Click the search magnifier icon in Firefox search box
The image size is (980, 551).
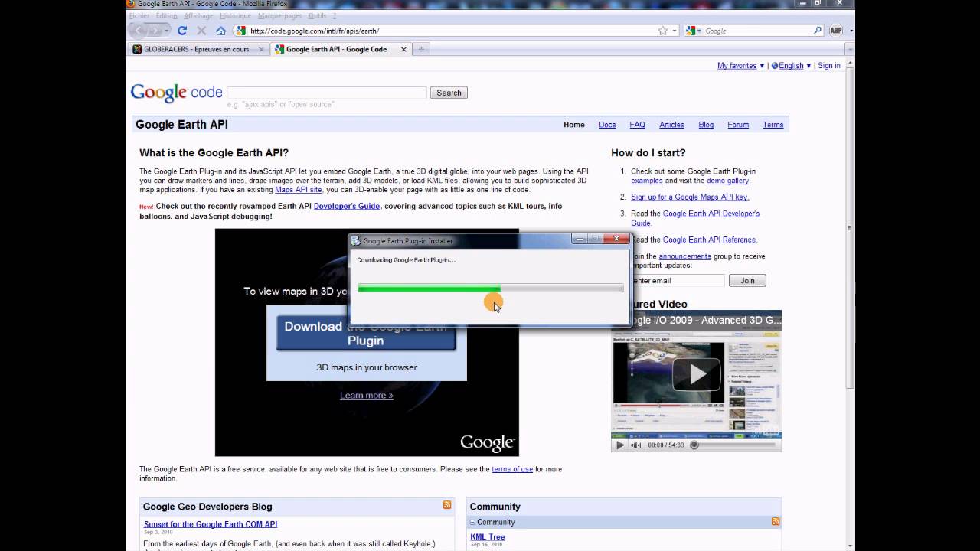pos(818,31)
